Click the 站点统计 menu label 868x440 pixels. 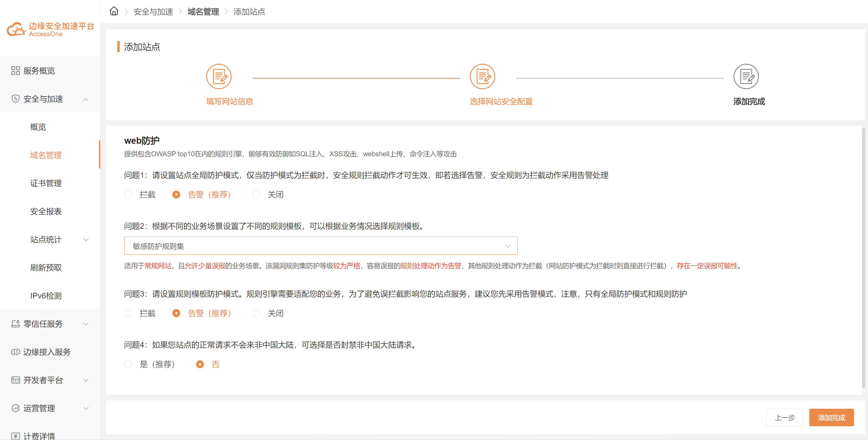[x=46, y=239]
